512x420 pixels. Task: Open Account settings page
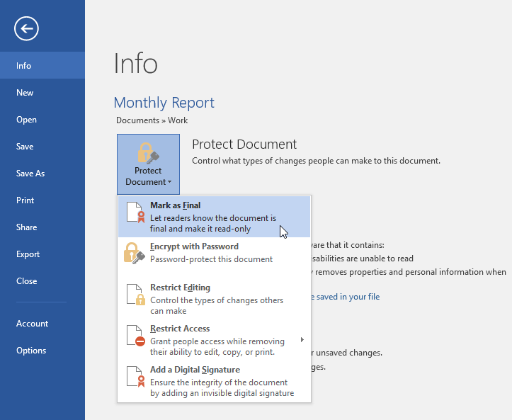pos(33,324)
